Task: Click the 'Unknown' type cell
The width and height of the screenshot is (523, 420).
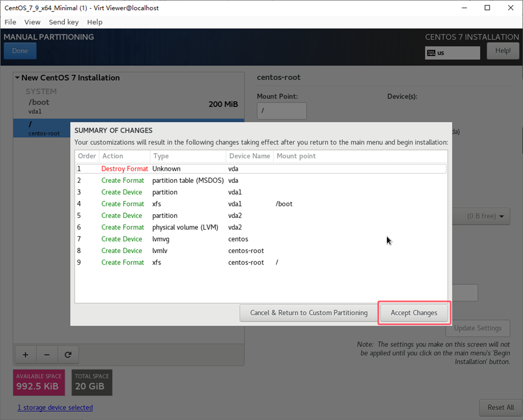Action: click(166, 169)
